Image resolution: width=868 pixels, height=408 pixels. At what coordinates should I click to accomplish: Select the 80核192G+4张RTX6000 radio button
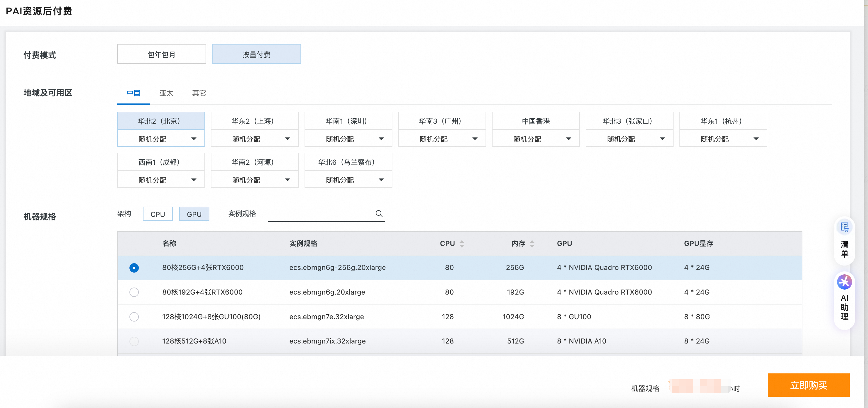(134, 292)
